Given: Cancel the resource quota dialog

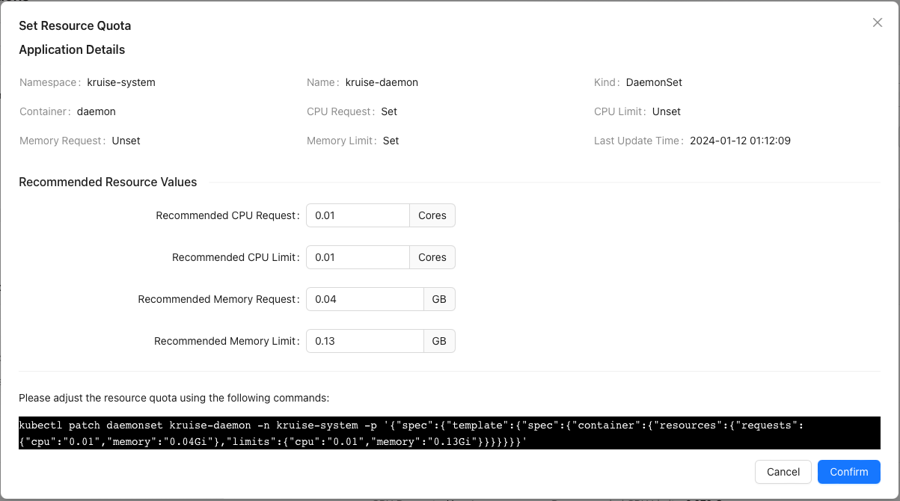Looking at the screenshot, I should click(x=783, y=472).
